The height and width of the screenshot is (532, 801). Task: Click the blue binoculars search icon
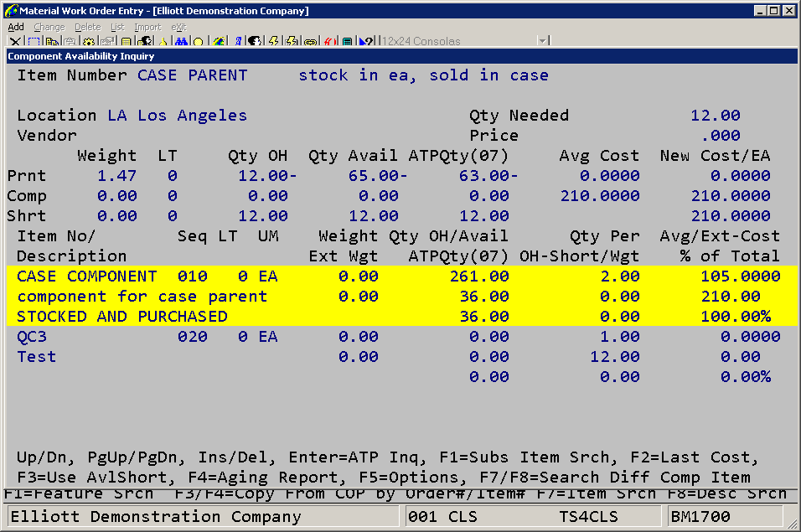click(x=181, y=42)
